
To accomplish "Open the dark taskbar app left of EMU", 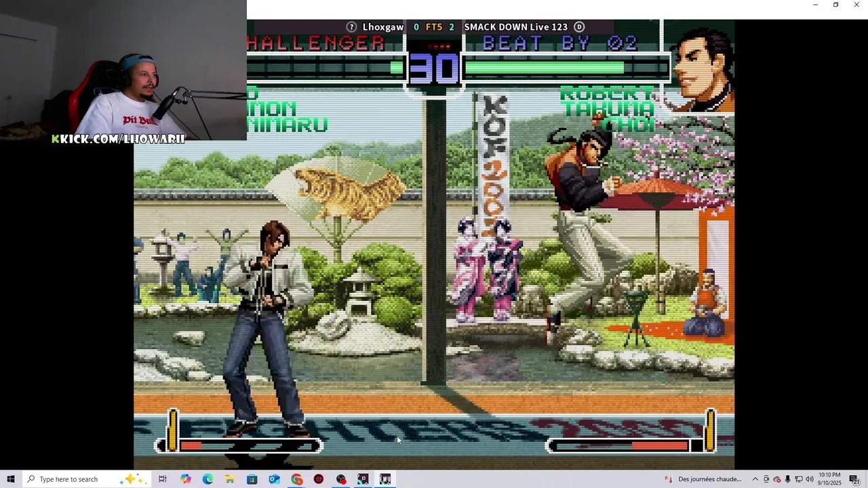I will point(363,479).
